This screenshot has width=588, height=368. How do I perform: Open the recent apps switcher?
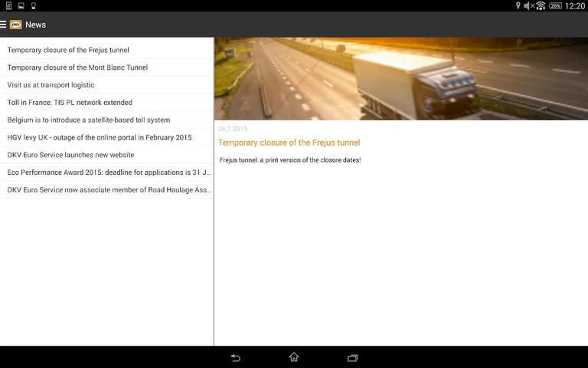[x=352, y=357]
